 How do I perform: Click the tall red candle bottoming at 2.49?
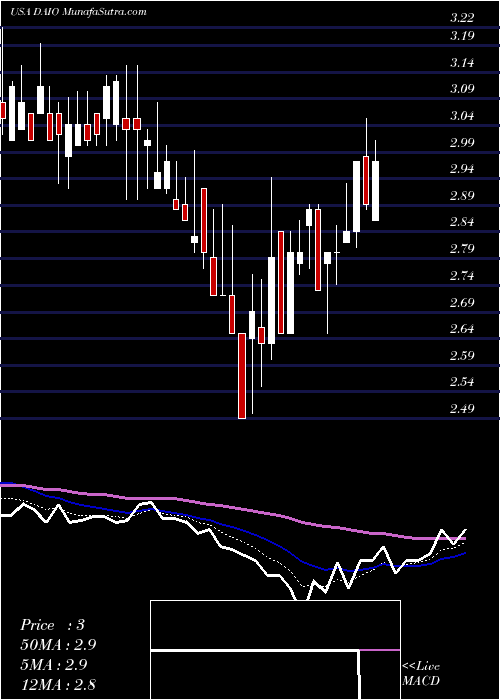(242, 375)
